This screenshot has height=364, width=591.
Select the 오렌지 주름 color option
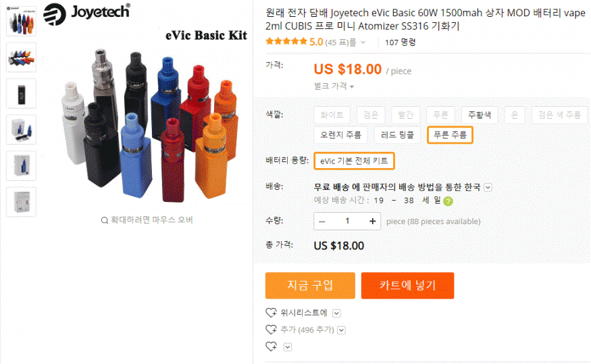click(341, 134)
